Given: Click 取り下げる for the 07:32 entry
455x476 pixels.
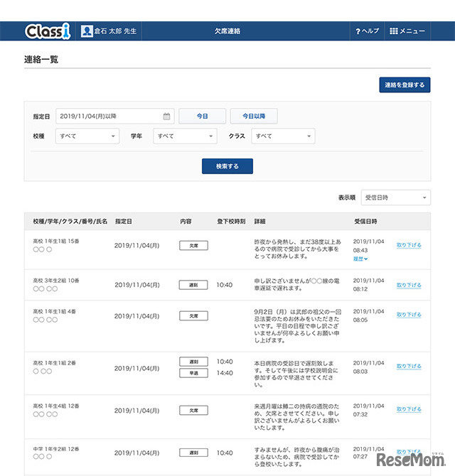Looking at the screenshot, I should (409, 409).
